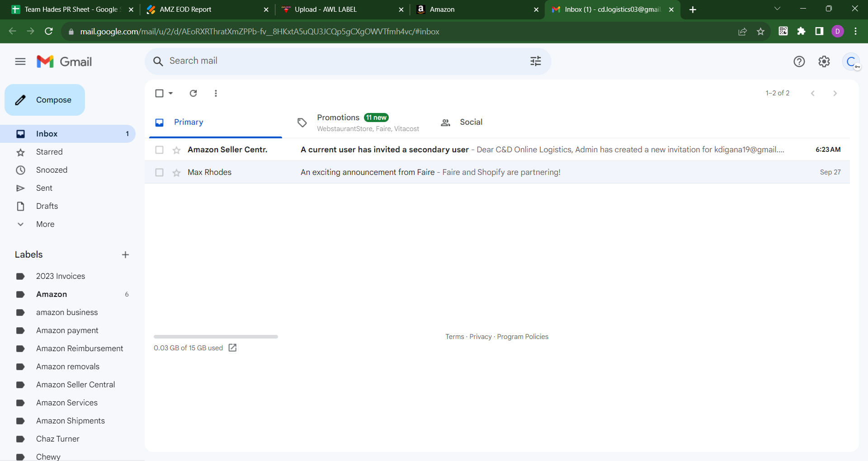Screen dimensions: 868x461
Task: Open Chrome three-dot menu
Action: click(855, 31)
